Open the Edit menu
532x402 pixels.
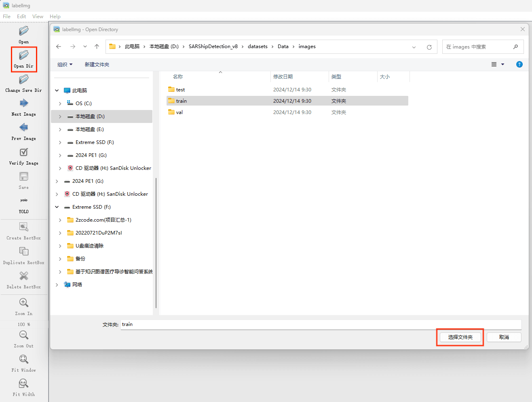click(x=21, y=17)
